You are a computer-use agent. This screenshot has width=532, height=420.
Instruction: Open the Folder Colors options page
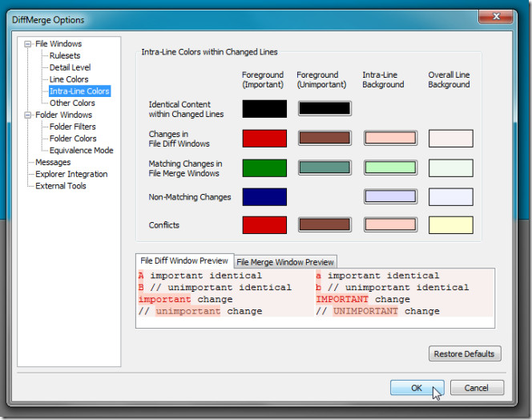pos(73,139)
